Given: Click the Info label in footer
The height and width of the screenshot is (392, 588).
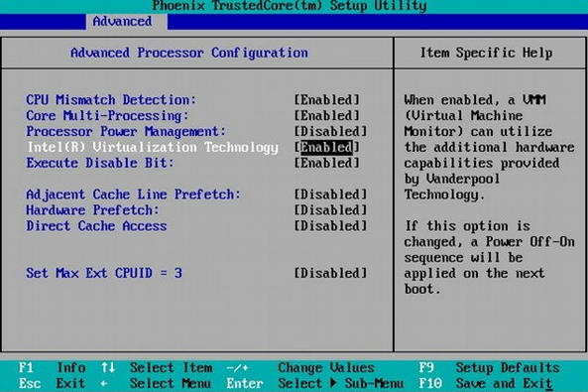Looking at the screenshot, I should tap(70, 367).
